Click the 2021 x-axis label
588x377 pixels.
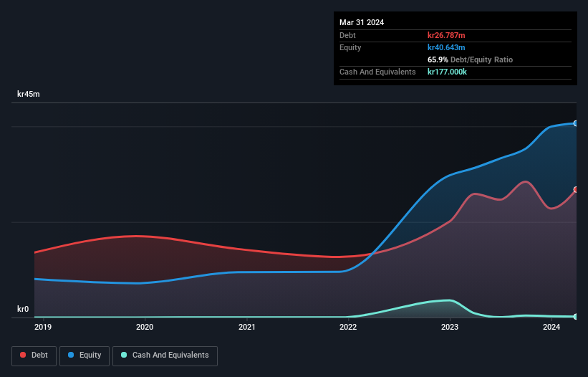click(247, 327)
